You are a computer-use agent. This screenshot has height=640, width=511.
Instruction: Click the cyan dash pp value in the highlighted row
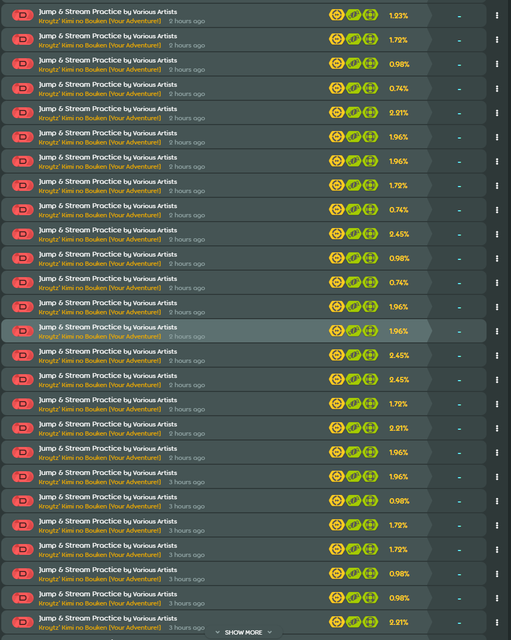click(x=459, y=332)
